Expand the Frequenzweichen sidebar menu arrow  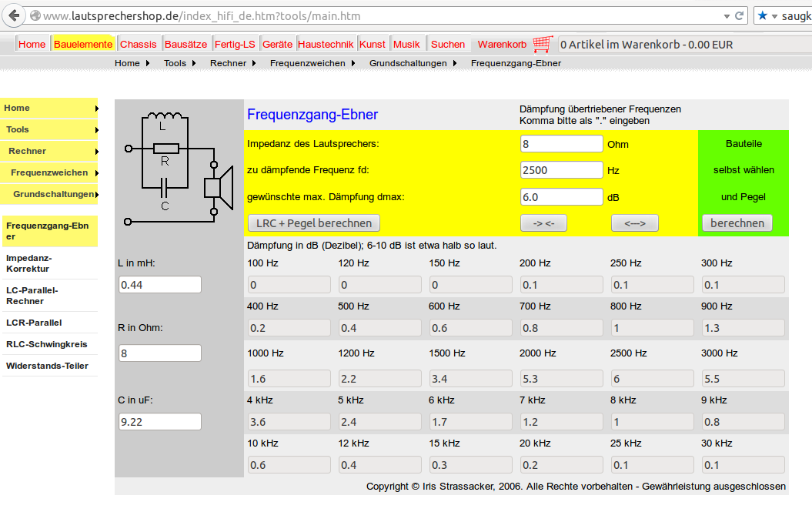tap(96, 173)
